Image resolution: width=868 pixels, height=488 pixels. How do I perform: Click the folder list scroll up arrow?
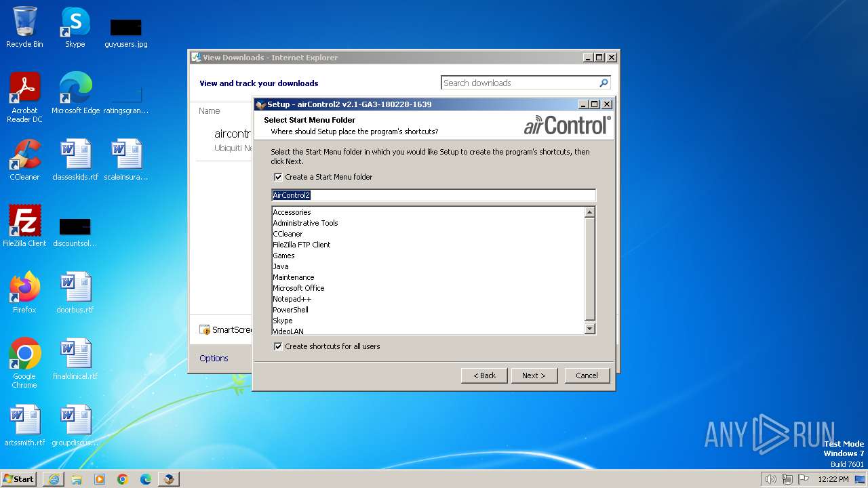(589, 212)
